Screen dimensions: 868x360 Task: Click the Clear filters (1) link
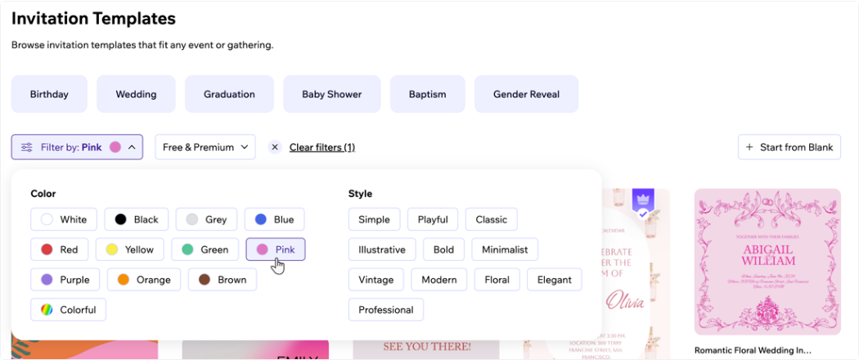(x=322, y=147)
